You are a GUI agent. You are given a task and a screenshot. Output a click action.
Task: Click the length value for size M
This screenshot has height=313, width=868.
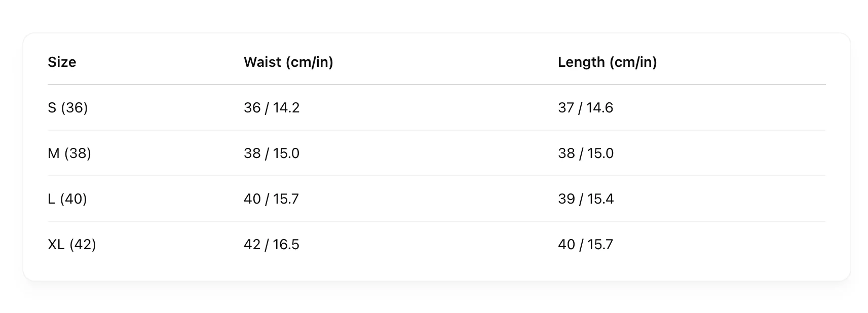click(x=586, y=153)
